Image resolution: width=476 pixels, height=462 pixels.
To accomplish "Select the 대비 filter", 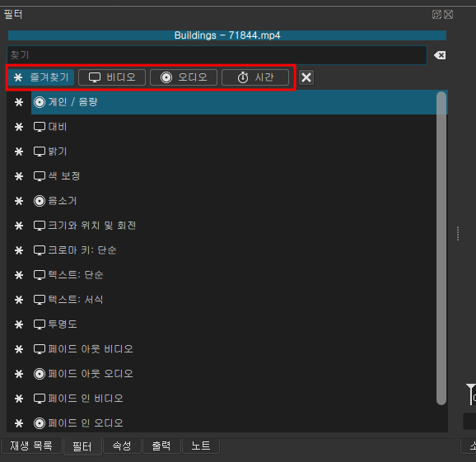I will pos(239,127).
